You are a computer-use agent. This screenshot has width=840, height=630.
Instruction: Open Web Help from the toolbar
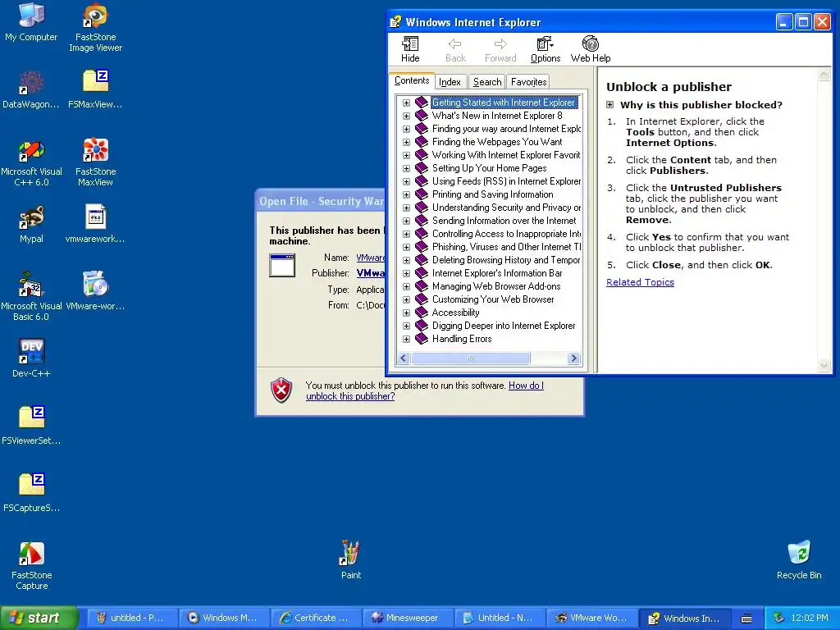pyautogui.click(x=591, y=49)
